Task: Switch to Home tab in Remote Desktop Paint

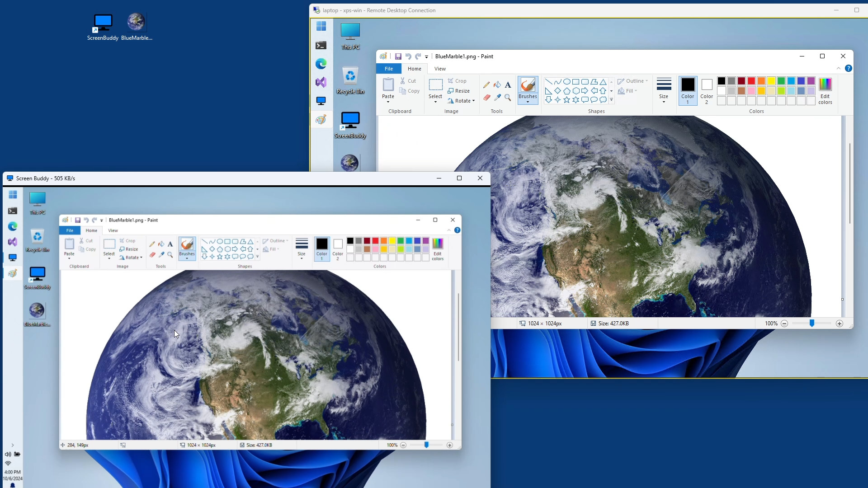Action: (415, 69)
